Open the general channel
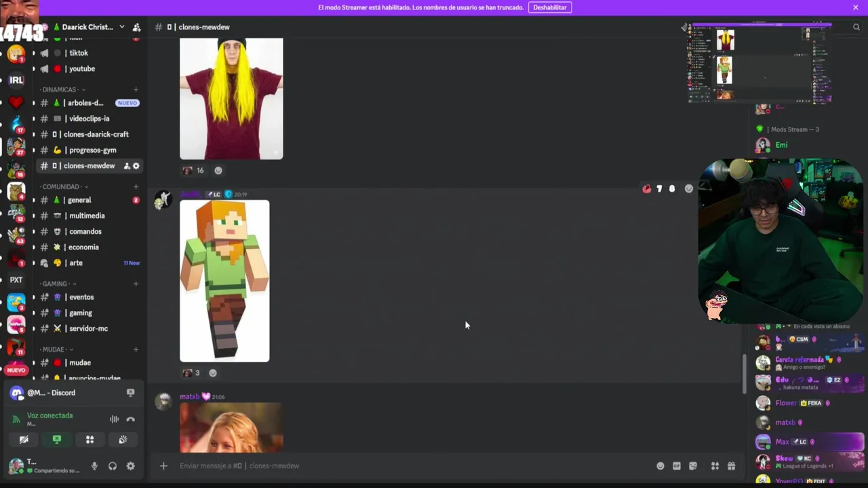 pyautogui.click(x=88, y=200)
